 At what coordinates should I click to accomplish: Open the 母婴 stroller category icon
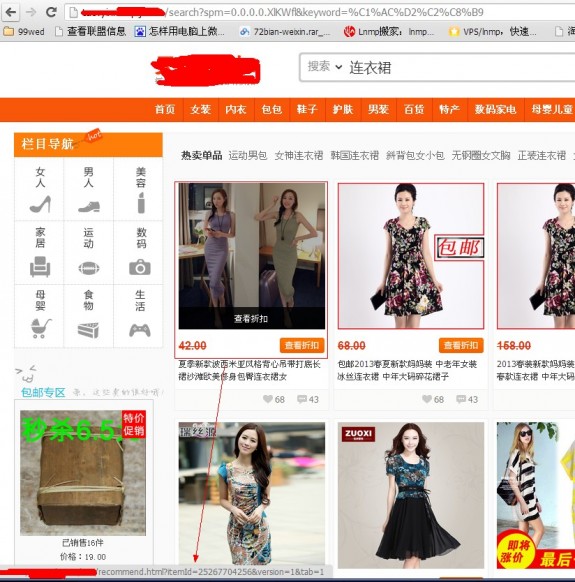[x=40, y=328]
